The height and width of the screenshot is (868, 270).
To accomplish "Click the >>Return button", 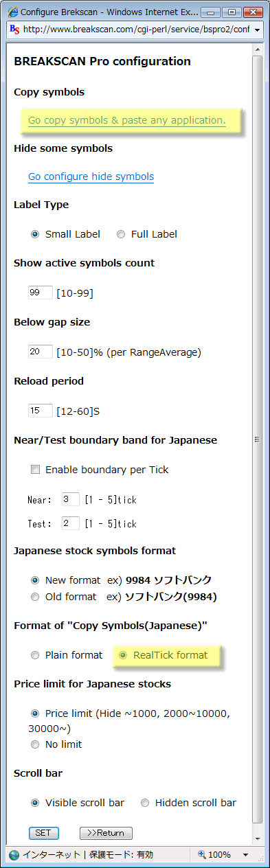I will click(106, 833).
